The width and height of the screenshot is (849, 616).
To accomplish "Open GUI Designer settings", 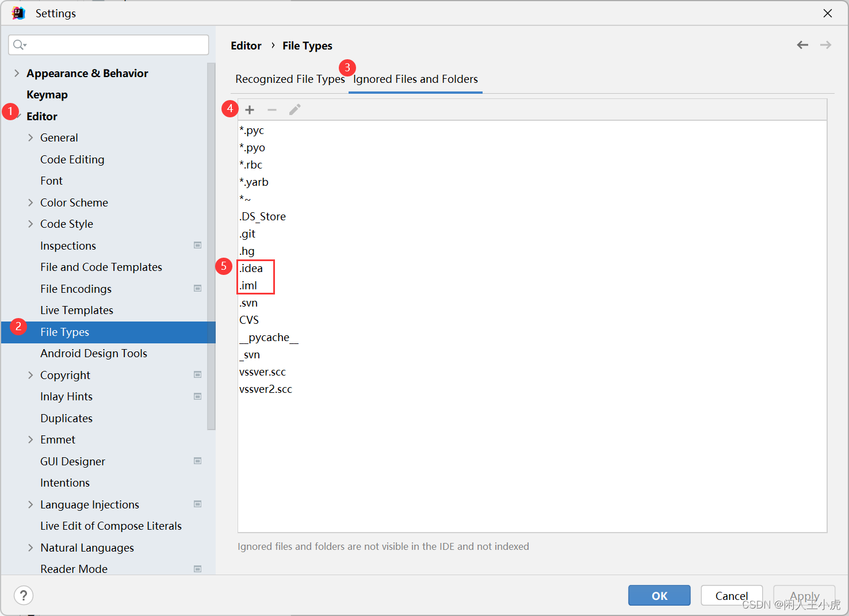I will pos(72,461).
